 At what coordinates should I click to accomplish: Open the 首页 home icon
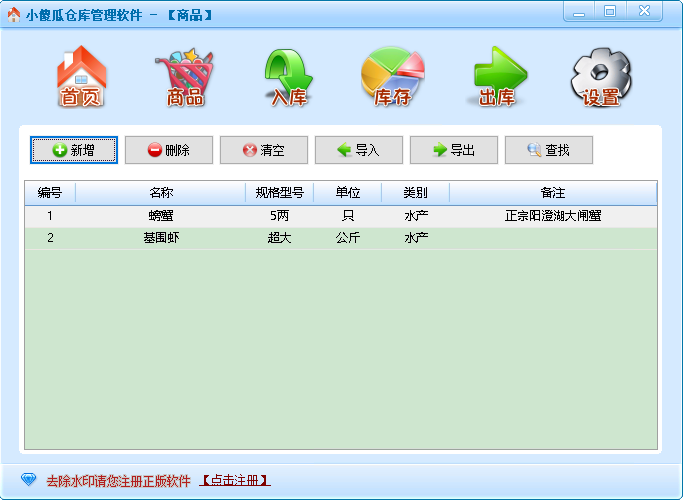point(81,77)
